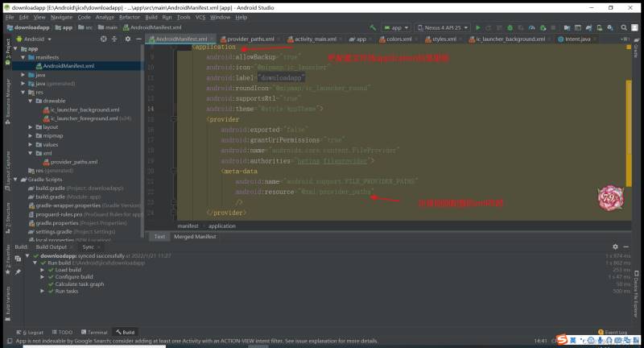Toggle the Build tool window button
644x348 pixels.
click(x=126, y=332)
